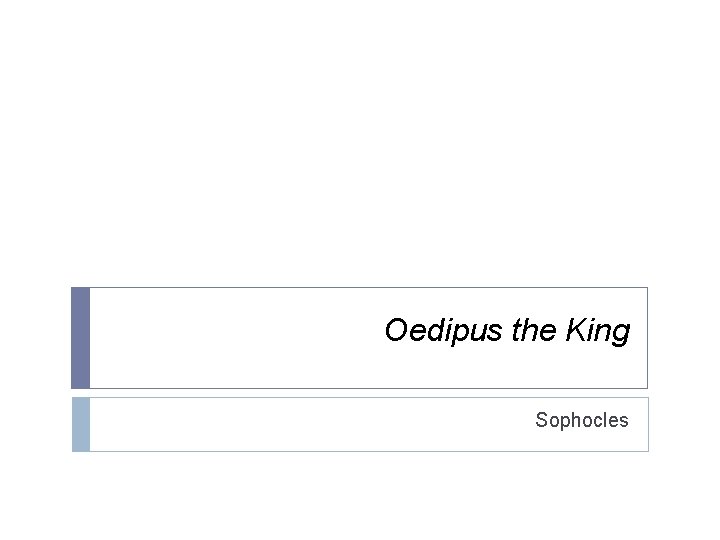Click the gap between the title and subtitle boxes

(360, 393)
